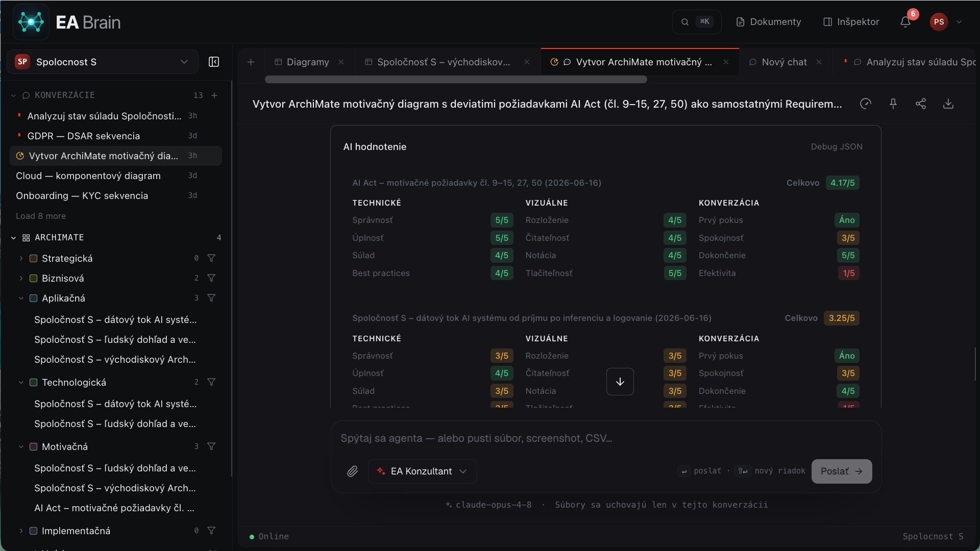Filter the Motivačná layer
This screenshot has width=980, height=551.
[x=211, y=446]
